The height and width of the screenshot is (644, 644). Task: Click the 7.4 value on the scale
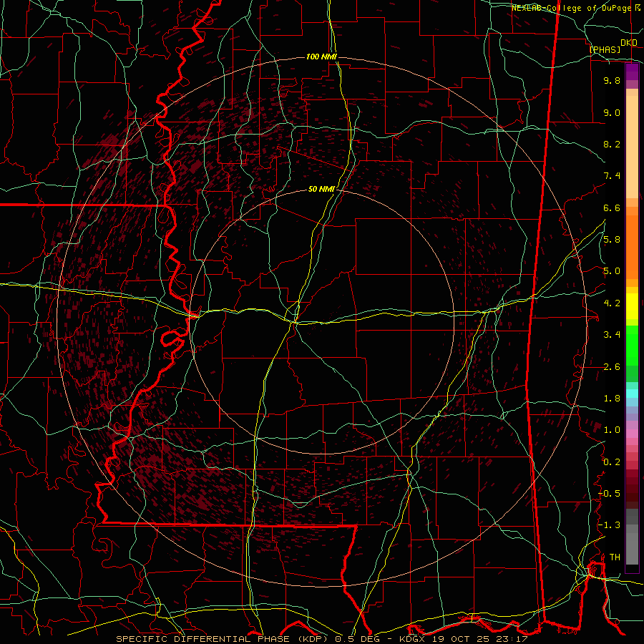click(x=612, y=176)
